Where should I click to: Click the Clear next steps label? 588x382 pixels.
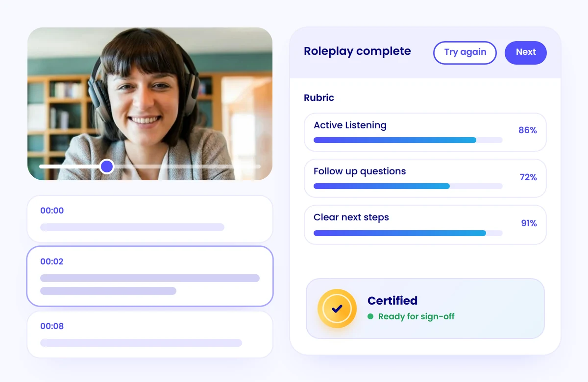point(351,217)
